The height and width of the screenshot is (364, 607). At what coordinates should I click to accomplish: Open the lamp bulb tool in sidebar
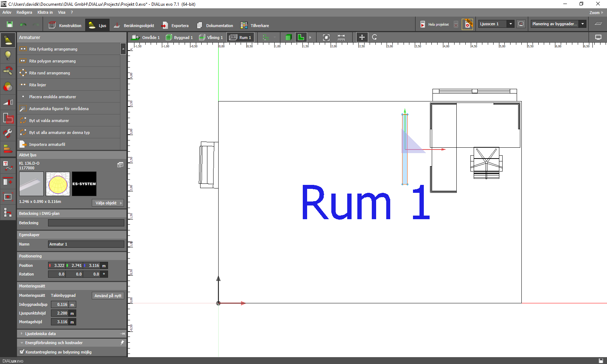(8, 55)
